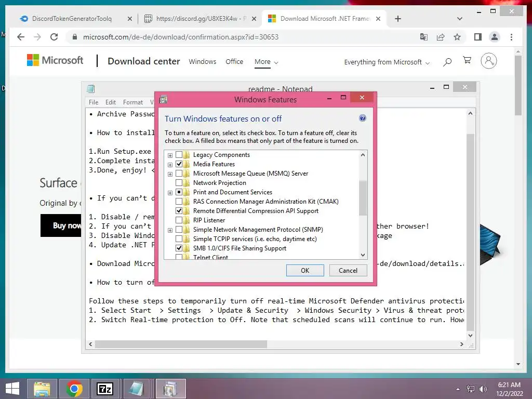532x399 pixels.
Task: Uncheck SMB 1.0/CIFS File Sharing Support
Action: click(179, 248)
